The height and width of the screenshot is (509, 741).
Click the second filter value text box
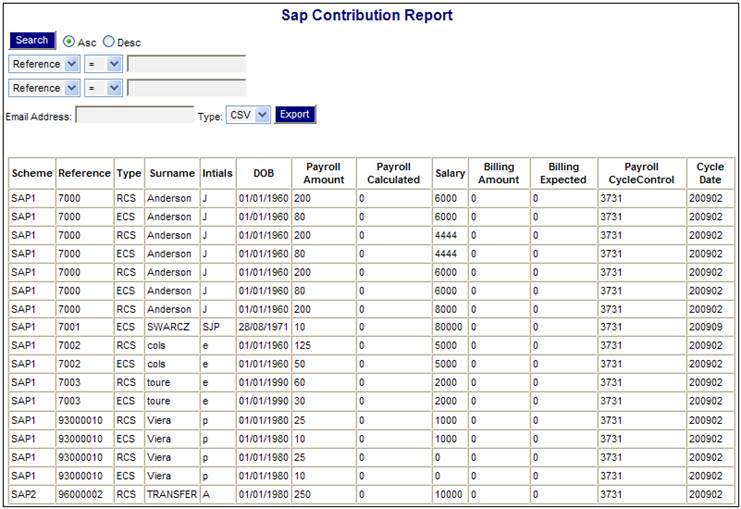pyautogui.click(x=186, y=88)
